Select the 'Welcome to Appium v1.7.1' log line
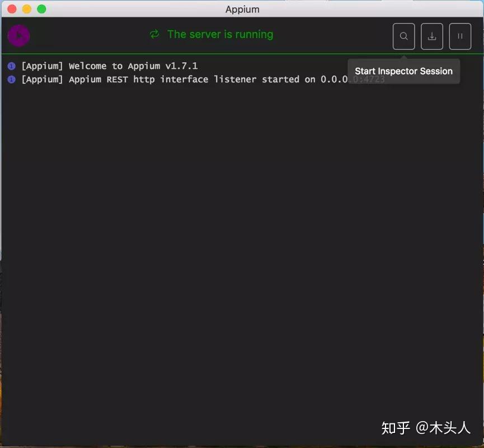This screenshot has width=484, height=448. pyautogui.click(x=110, y=66)
